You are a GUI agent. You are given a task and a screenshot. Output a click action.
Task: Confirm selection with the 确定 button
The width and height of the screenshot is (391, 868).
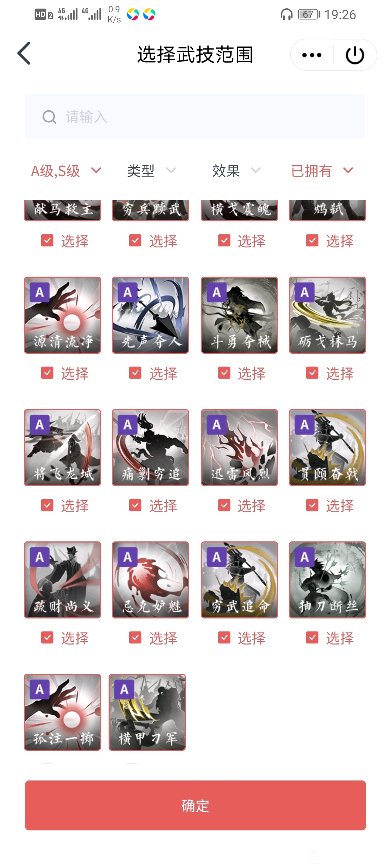point(195,805)
